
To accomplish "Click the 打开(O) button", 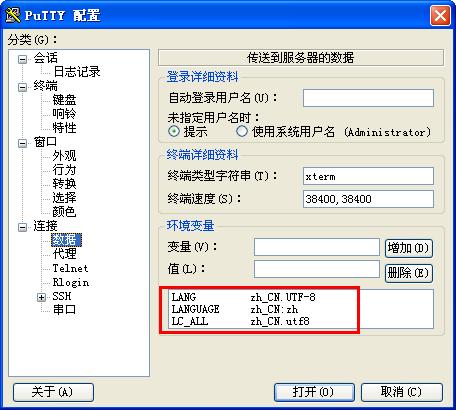I will coord(314,392).
